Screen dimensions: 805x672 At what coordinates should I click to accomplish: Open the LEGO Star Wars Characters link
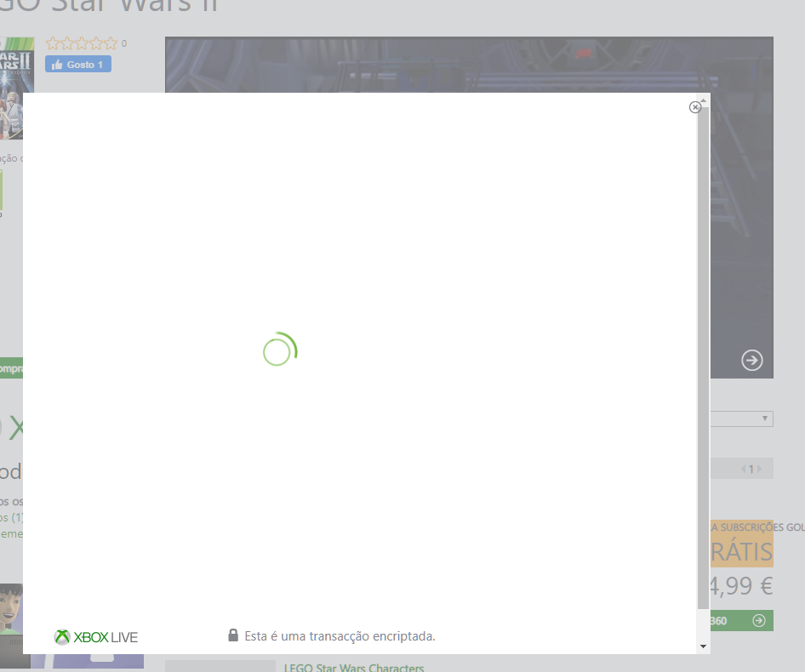354,668
